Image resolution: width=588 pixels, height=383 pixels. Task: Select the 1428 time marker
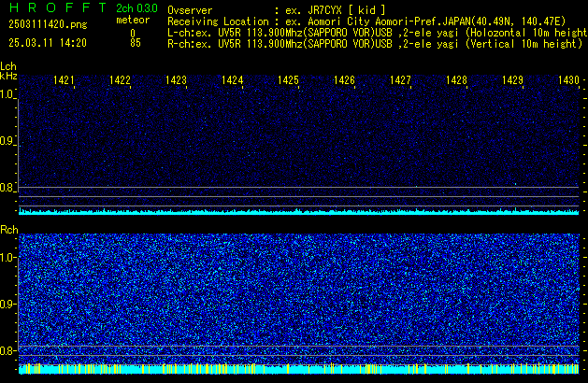pyautogui.click(x=456, y=80)
